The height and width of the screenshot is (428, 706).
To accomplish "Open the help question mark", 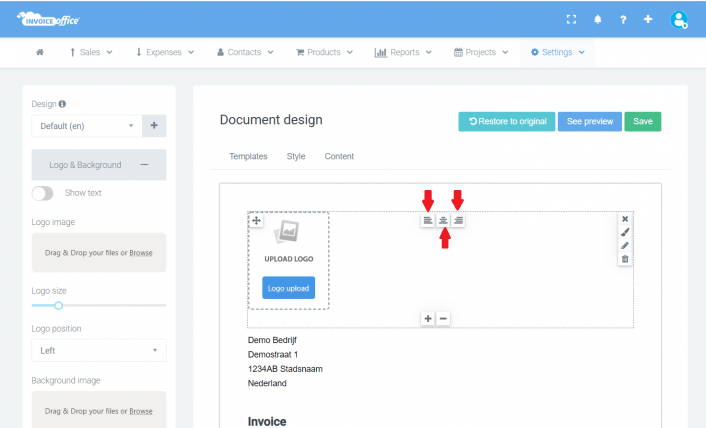I will coord(623,19).
